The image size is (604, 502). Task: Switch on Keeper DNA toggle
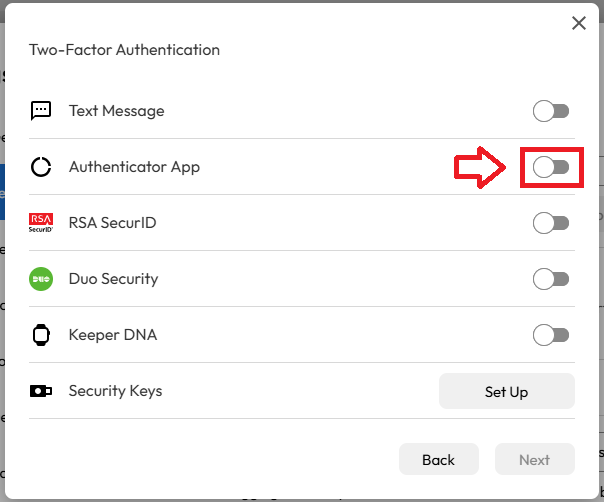coord(551,335)
